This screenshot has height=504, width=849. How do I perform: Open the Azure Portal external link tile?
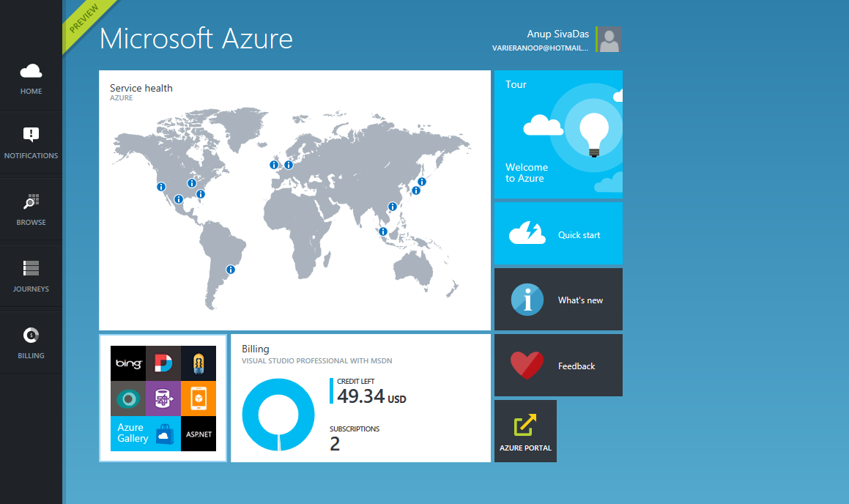click(525, 431)
